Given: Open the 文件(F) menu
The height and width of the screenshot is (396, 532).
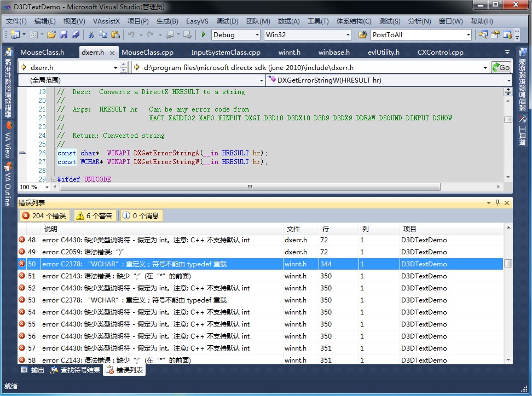Looking at the screenshot, I should [x=16, y=21].
